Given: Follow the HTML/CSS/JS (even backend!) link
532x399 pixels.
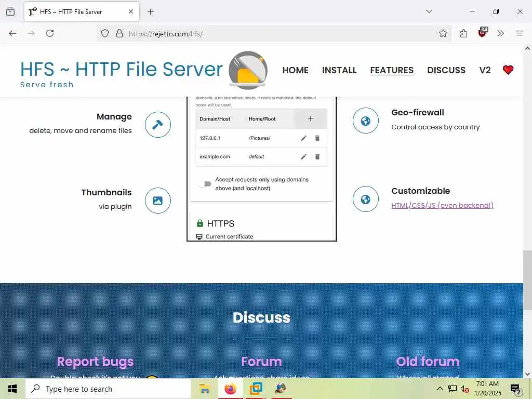Looking at the screenshot, I should tap(443, 205).
